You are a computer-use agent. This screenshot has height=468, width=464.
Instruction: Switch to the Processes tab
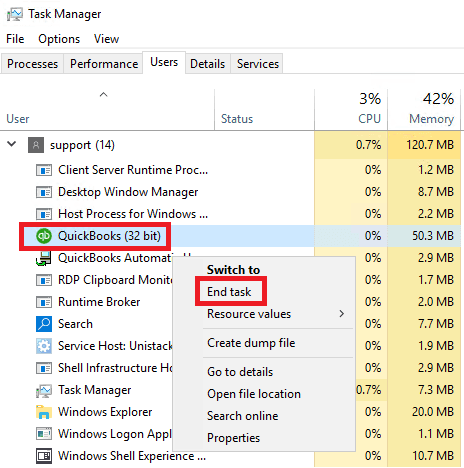[x=32, y=64]
